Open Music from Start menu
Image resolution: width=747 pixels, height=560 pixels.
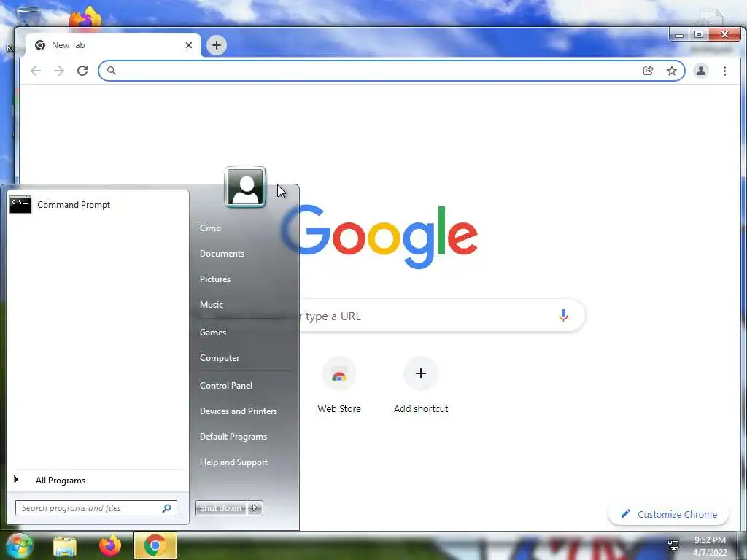[x=211, y=305]
